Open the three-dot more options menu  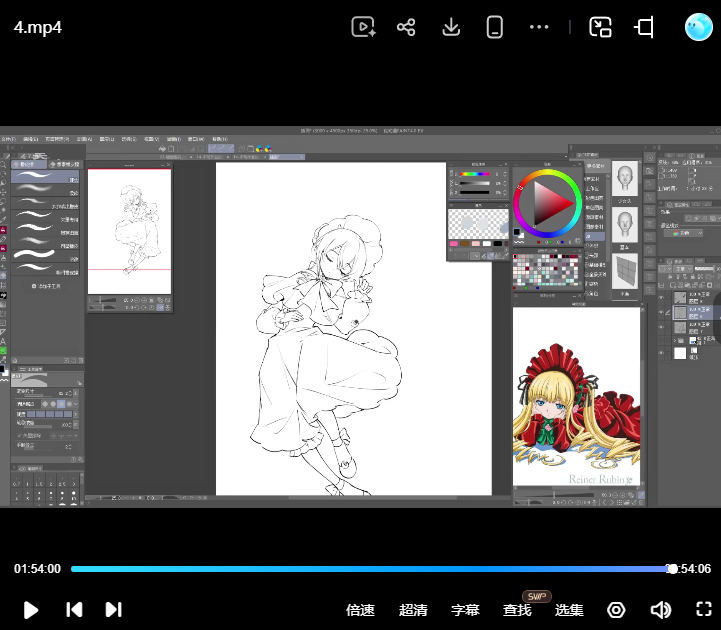point(539,27)
